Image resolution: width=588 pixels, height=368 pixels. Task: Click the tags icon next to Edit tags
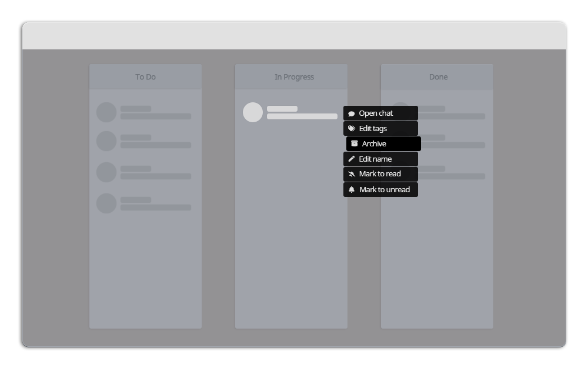coord(352,129)
